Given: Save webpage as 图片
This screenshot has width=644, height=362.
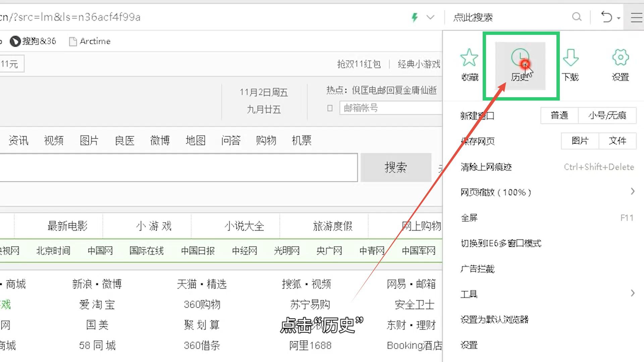Looking at the screenshot, I should (580, 141).
